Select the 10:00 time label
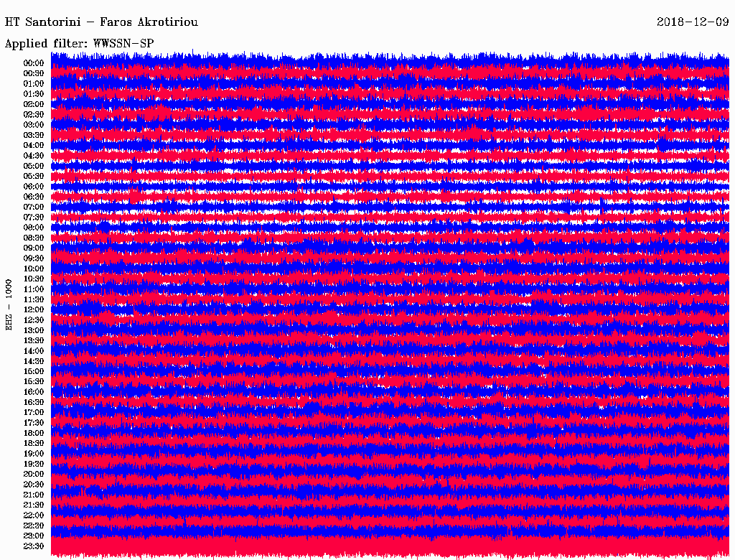The image size is (735, 560). tap(34, 269)
